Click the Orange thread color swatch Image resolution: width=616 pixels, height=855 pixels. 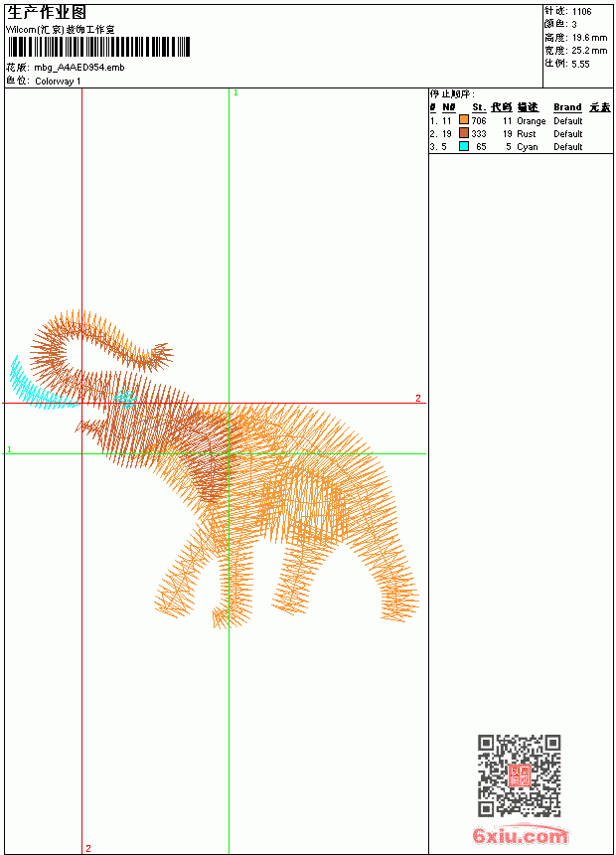(x=464, y=120)
